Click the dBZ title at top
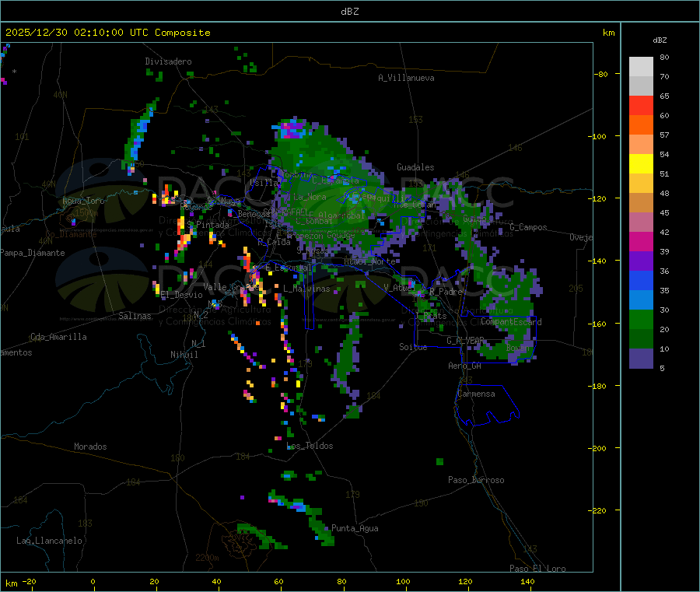The width and height of the screenshot is (700, 592). [x=349, y=12]
